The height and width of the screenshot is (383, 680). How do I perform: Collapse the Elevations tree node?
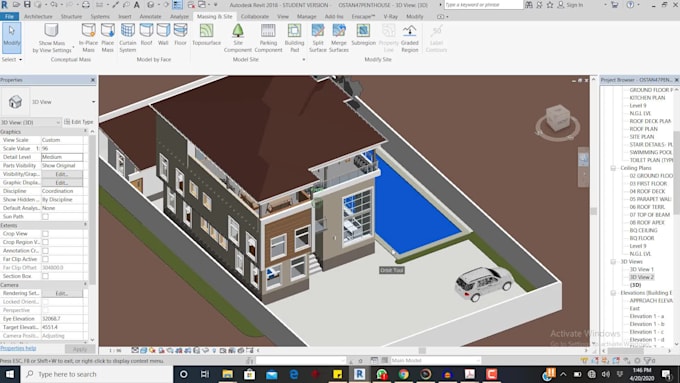(x=613, y=293)
